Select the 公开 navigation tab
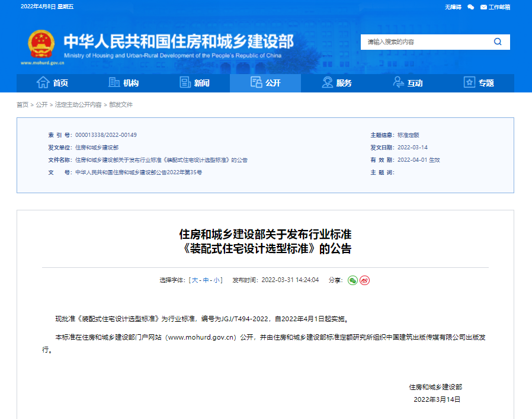Screen dimensions: 532x419 (265, 83)
